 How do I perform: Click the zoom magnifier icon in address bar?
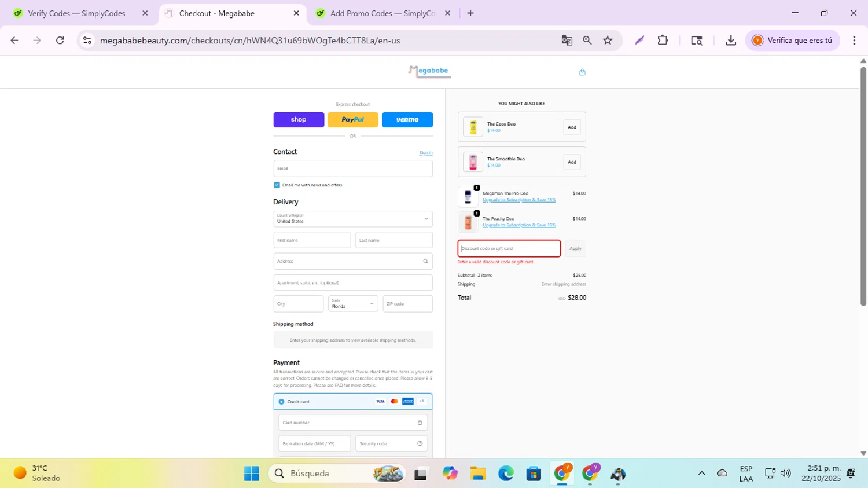[x=587, y=41]
